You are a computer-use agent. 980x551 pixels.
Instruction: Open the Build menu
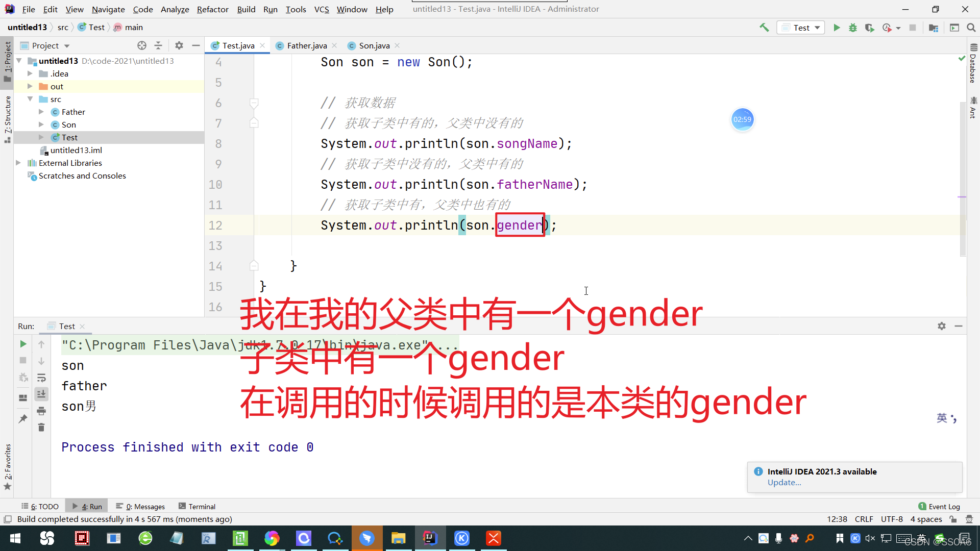[x=247, y=9]
